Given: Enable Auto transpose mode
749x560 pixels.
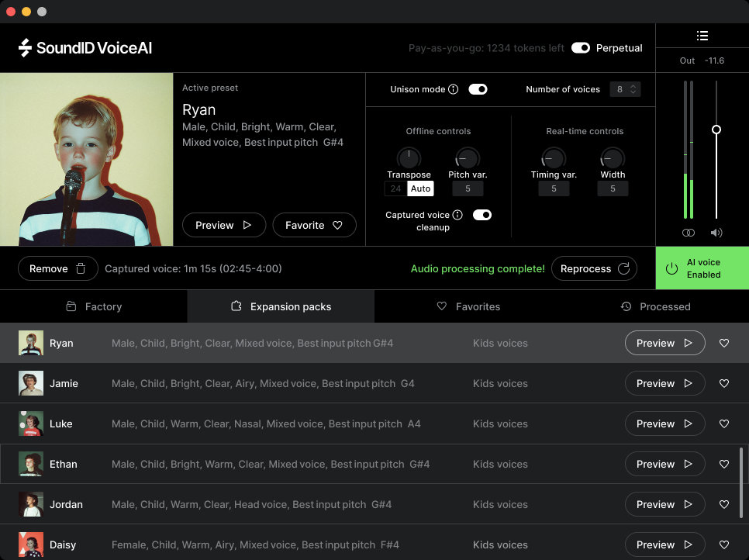Looking at the screenshot, I should (420, 188).
